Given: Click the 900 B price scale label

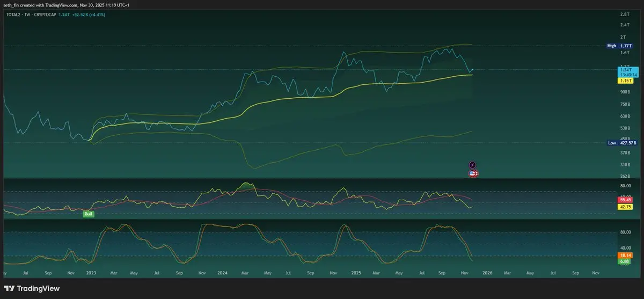Looking at the screenshot, I should [625, 92].
